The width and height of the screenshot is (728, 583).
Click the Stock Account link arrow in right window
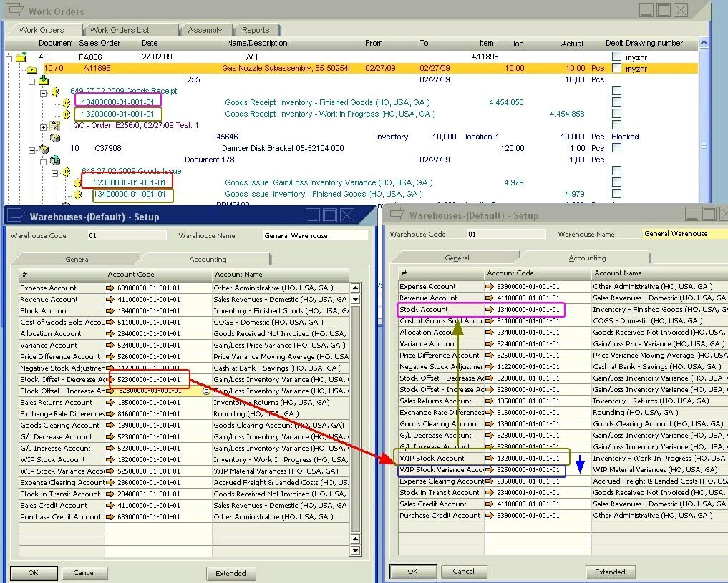point(490,310)
